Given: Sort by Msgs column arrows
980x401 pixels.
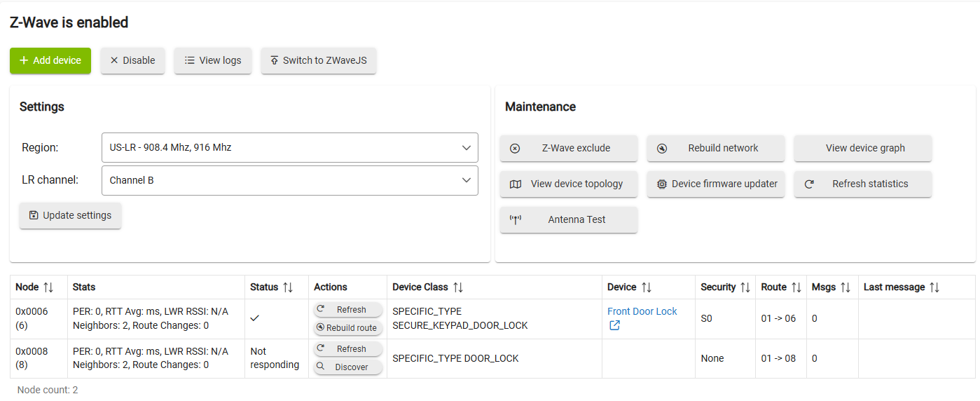Looking at the screenshot, I should (x=846, y=287).
